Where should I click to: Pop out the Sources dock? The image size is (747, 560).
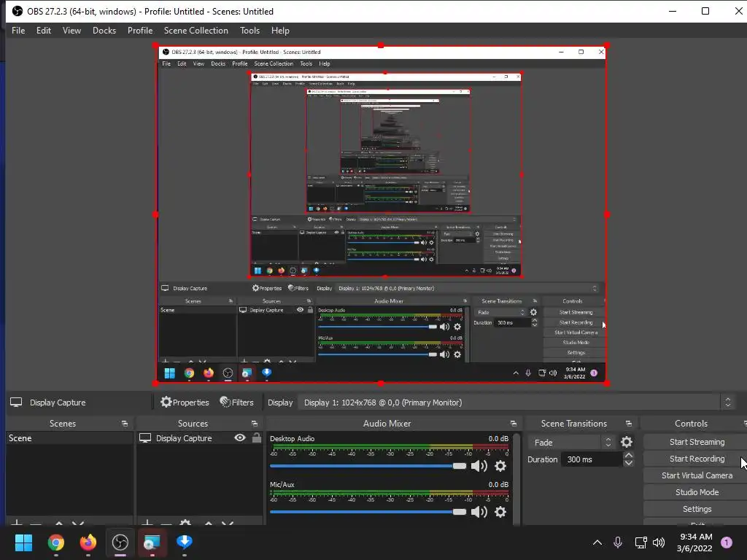tap(255, 424)
